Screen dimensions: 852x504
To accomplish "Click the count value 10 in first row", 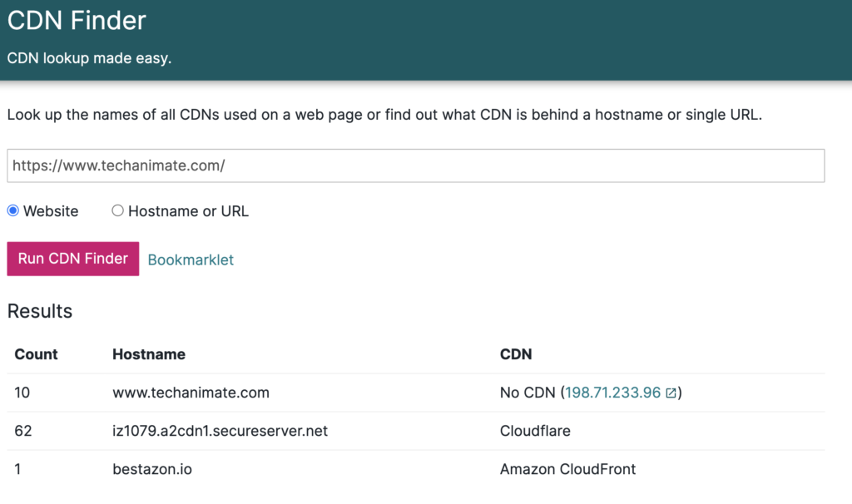I will click(22, 393).
